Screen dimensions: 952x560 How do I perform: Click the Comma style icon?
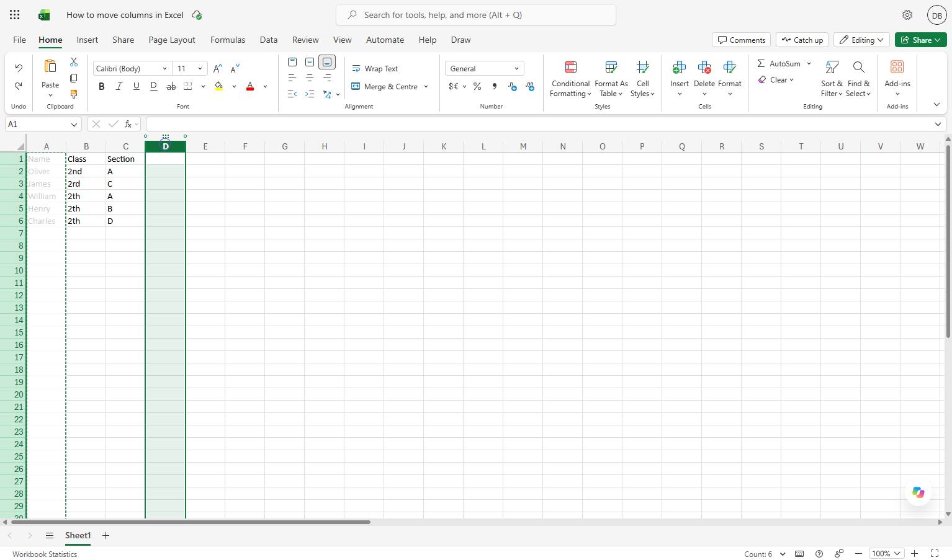495,87
